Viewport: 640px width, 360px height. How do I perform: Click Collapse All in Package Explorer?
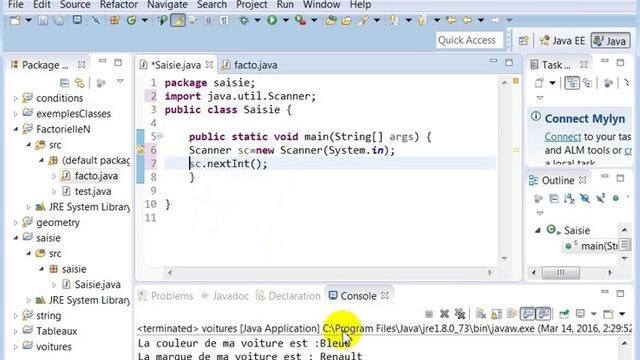[64, 83]
